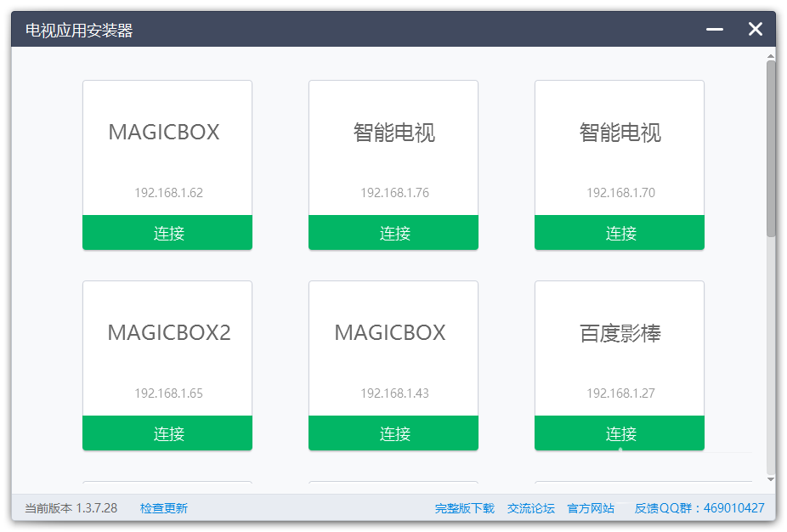Open the 完整版下载 link

point(464,508)
